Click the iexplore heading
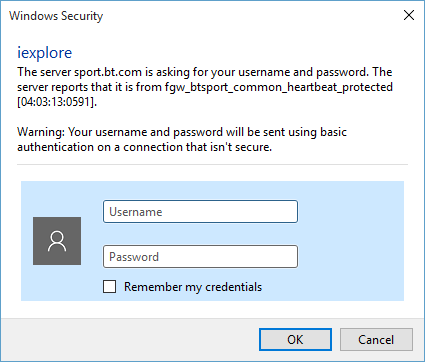The width and height of the screenshot is (428, 364). pos(45,53)
